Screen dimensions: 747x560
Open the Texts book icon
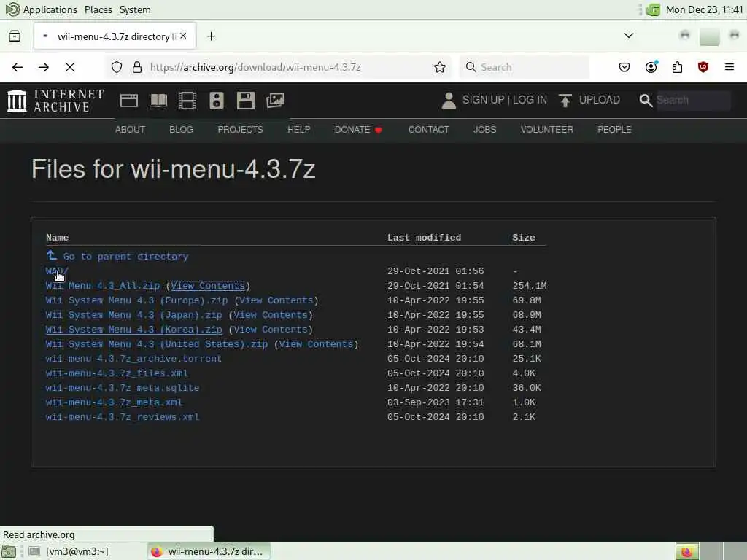158,101
